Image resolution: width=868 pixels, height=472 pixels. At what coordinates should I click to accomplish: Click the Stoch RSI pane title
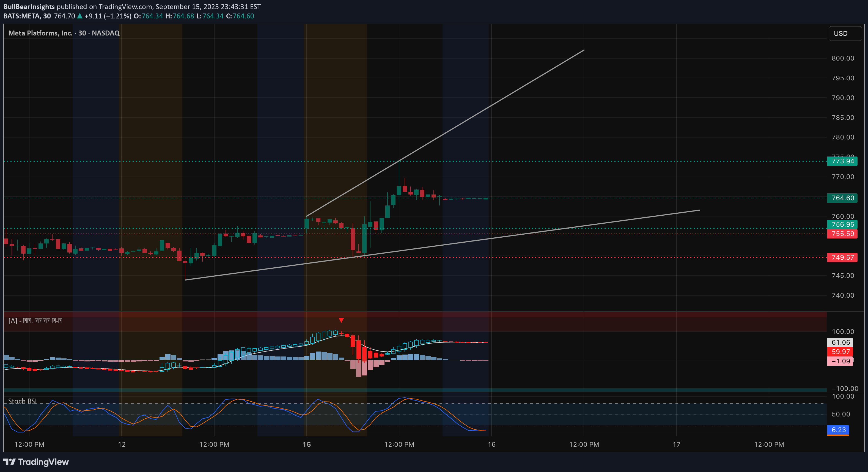pyautogui.click(x=22, y=401)
